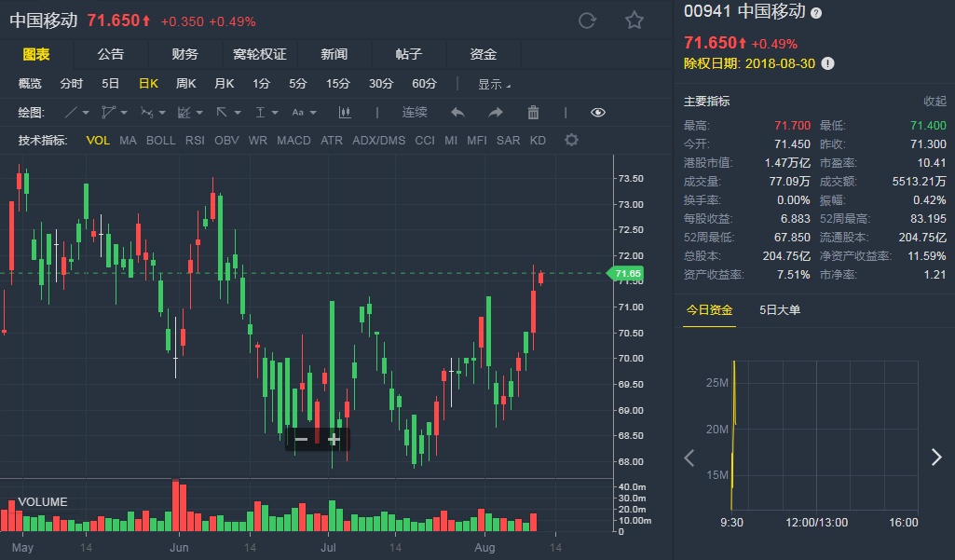The image size is (955, 560).
Task: Expand the arrow tool dropdown arrow
Action: point(238,113)
